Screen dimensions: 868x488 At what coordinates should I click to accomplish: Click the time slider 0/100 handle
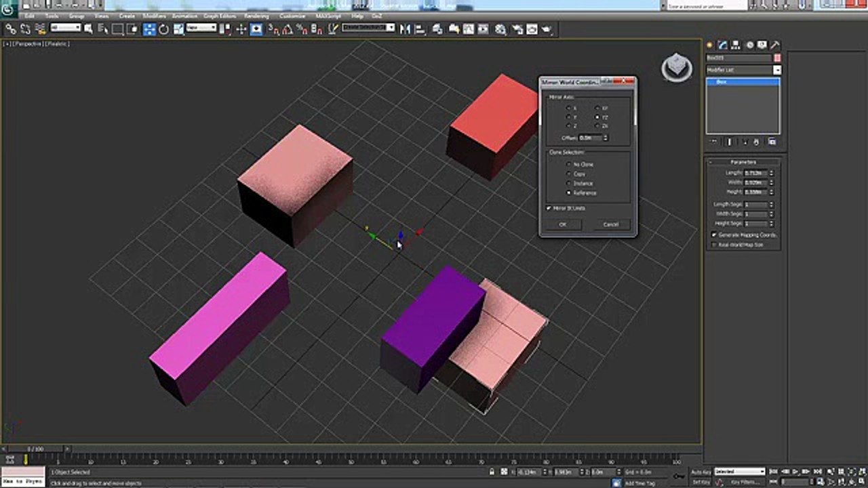35,449
